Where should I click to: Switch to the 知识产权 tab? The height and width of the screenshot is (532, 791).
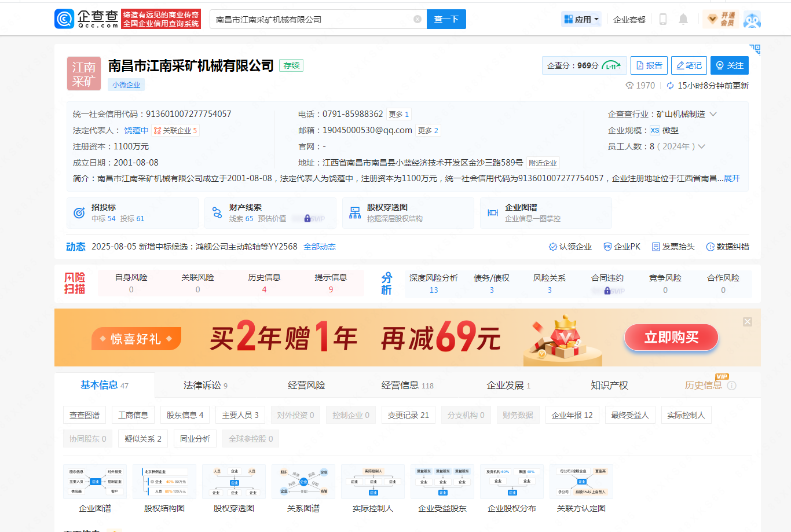pyautogui.click(x=609, y=386)
